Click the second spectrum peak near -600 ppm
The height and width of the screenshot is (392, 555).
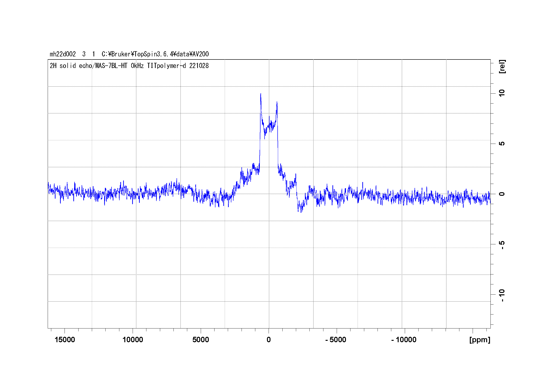coord(277,103)
